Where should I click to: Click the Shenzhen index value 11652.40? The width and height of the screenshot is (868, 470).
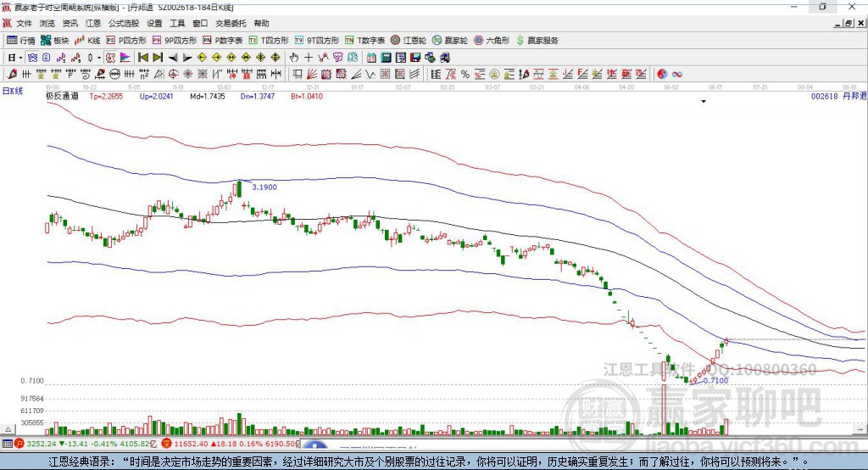click(191, 444)
